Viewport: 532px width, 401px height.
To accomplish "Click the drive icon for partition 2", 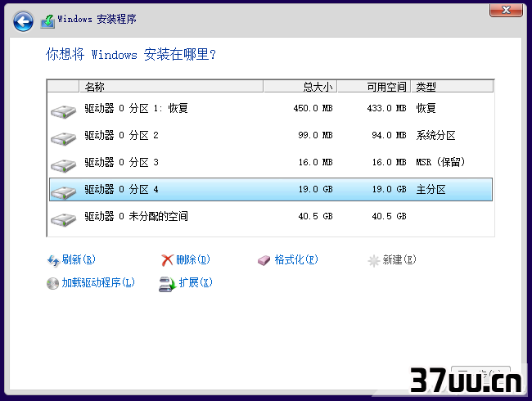I will point(64,138).
